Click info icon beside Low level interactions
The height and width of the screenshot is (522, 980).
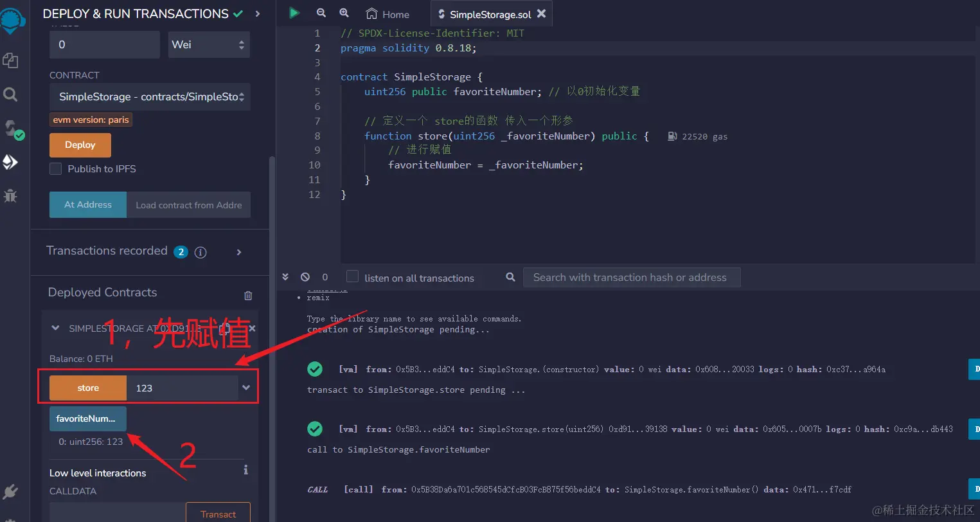pyautogui.click(x=245, y=470)
